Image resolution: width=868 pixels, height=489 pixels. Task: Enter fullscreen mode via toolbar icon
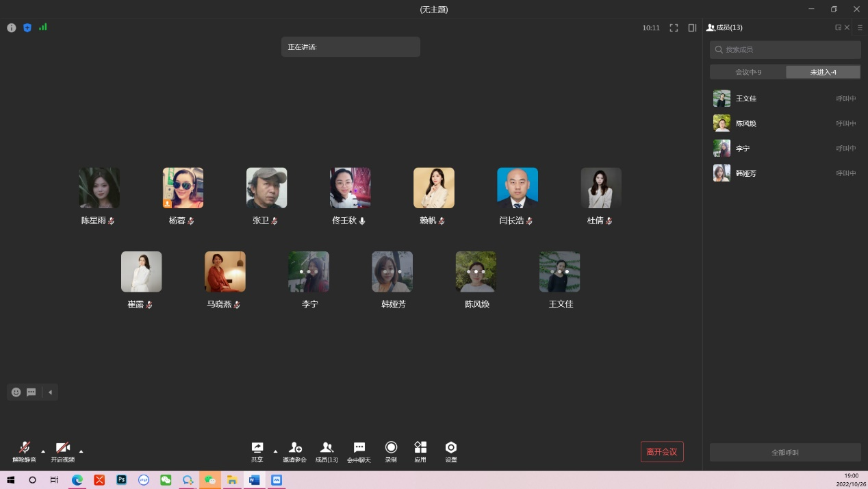click(x=674, y=28)
